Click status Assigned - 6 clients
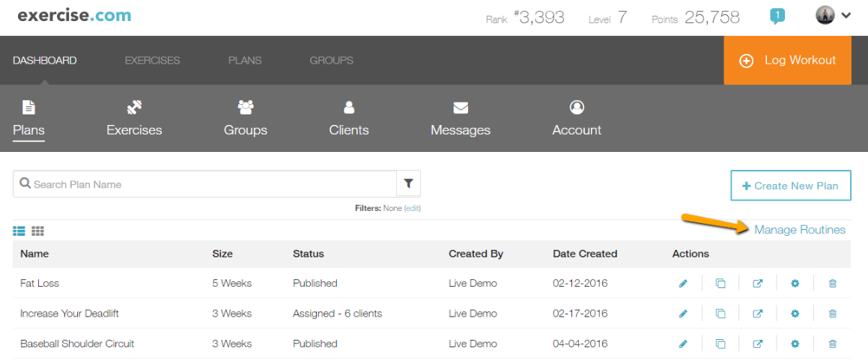 [337, 314]
